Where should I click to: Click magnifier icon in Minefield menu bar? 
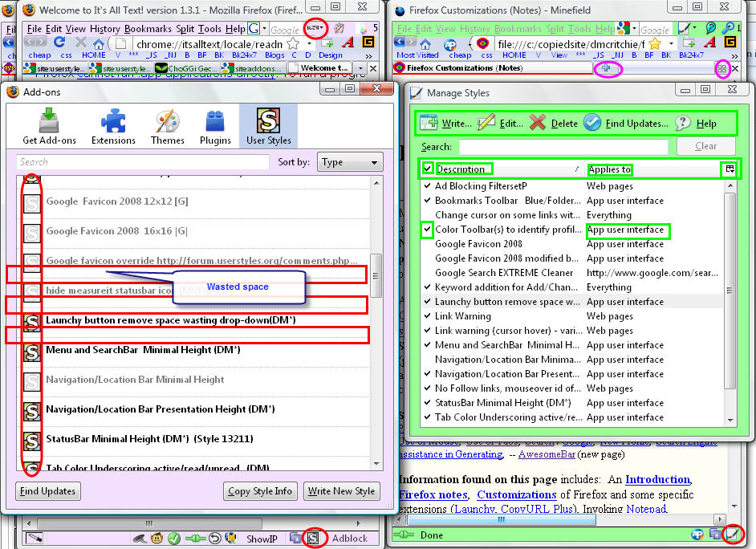tap(728, 28)
